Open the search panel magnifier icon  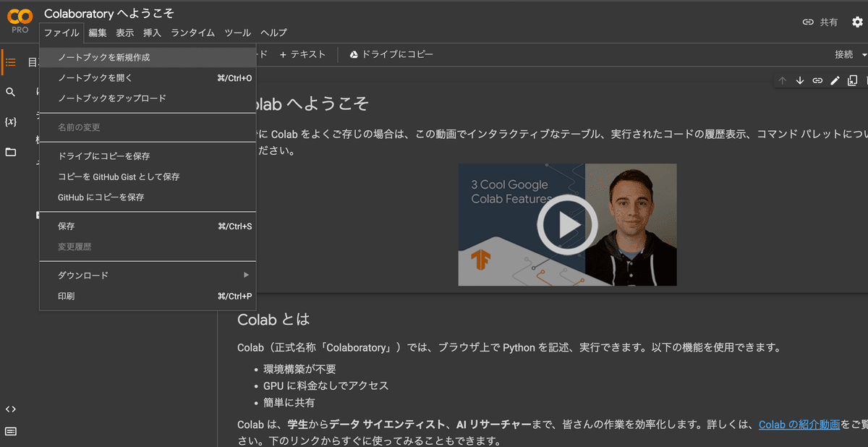[11, 92]
